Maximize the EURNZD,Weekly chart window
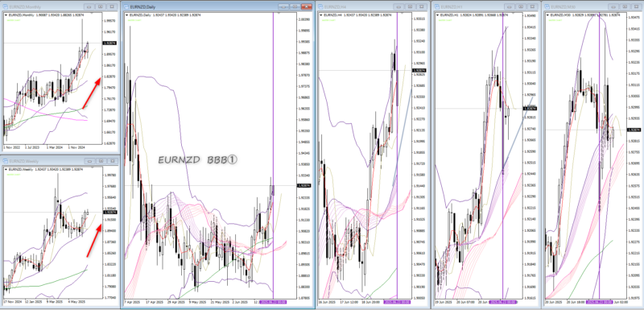Viewport: 644px width, 310px height. pos(101,161)
